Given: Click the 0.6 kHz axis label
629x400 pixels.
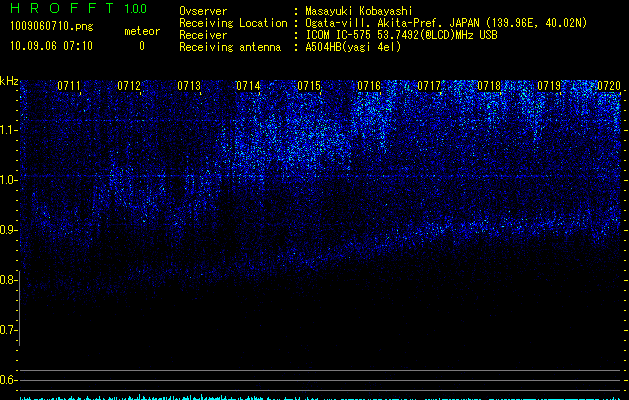Looking at the screenshot, I should point(8,380).
